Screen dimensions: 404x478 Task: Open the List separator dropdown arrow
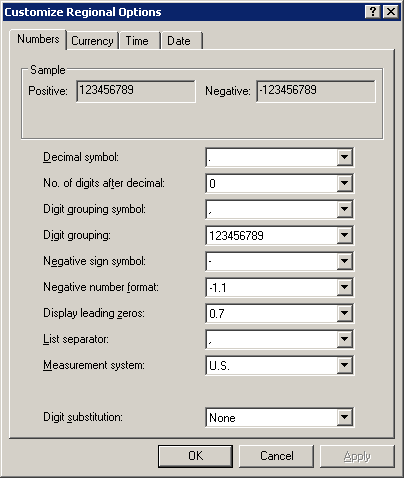click(344, 339)
